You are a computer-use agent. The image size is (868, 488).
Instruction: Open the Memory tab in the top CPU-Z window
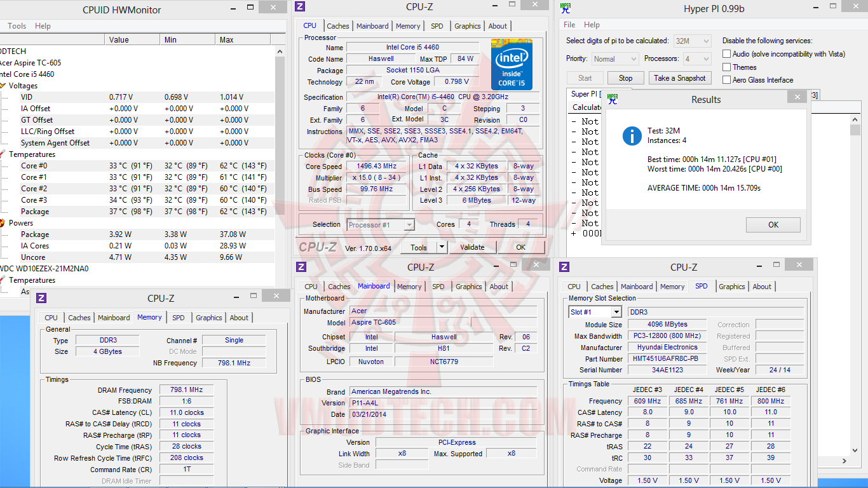408,26
